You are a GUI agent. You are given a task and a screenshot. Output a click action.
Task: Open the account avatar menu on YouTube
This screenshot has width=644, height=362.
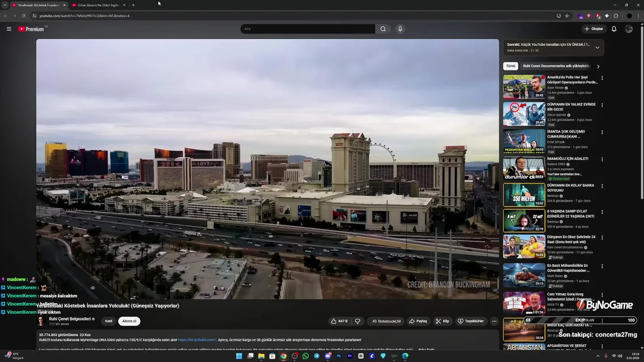click(628, 29)
